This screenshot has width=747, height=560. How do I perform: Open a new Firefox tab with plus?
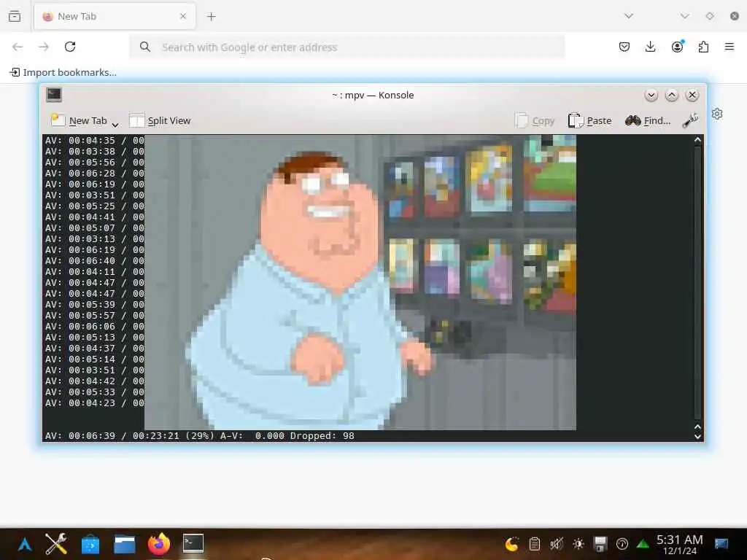click(211, 17)
